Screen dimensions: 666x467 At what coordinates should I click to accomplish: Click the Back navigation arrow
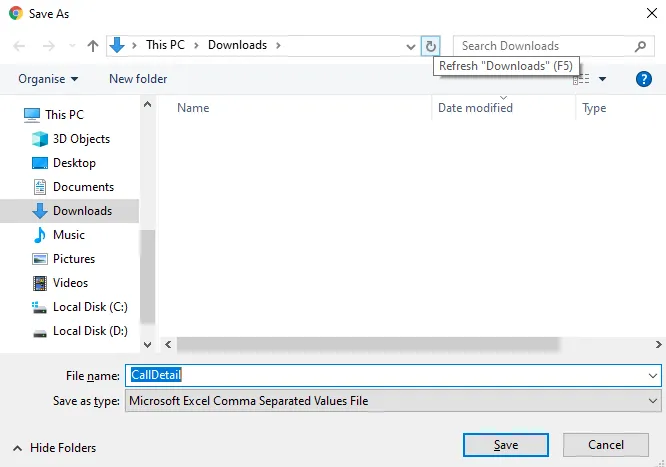pos(19,45)
